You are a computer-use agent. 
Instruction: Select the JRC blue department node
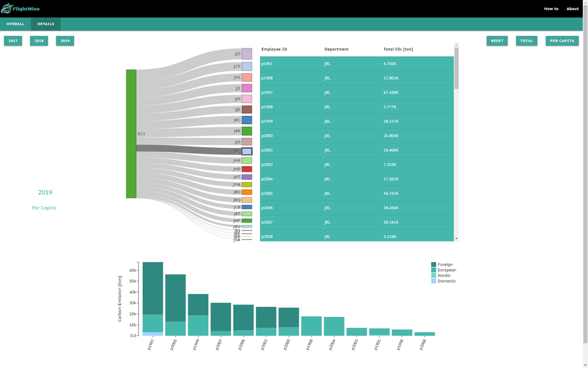[247, 120]
